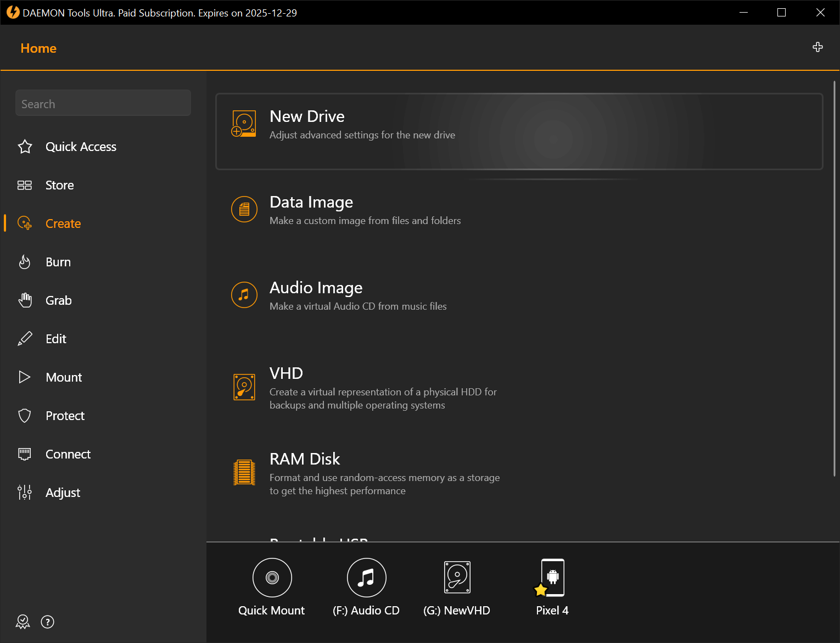Click the (F:) Audio CD disc icon
Screen dimensions: 840x643
366,577
